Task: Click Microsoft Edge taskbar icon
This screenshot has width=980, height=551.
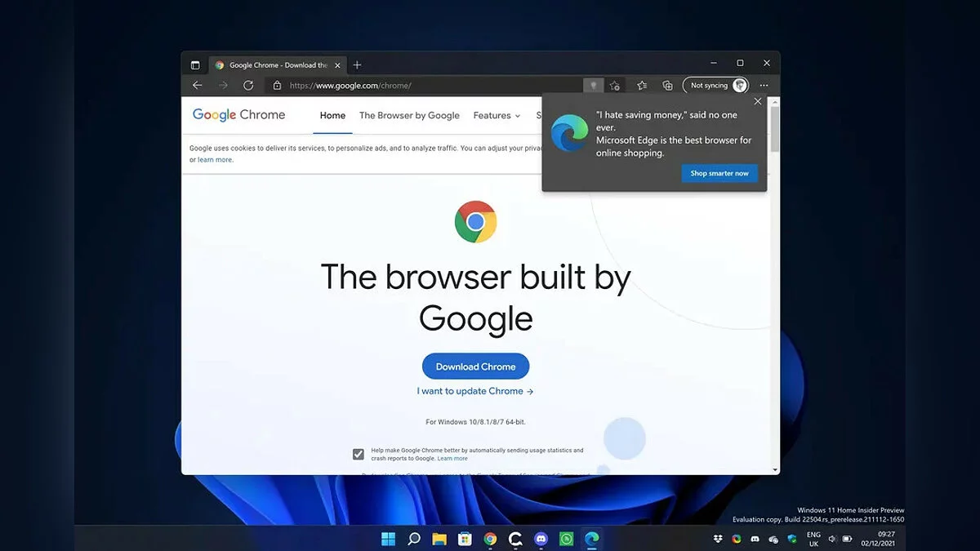Action: pyautogui.click(x=591, y=539)
